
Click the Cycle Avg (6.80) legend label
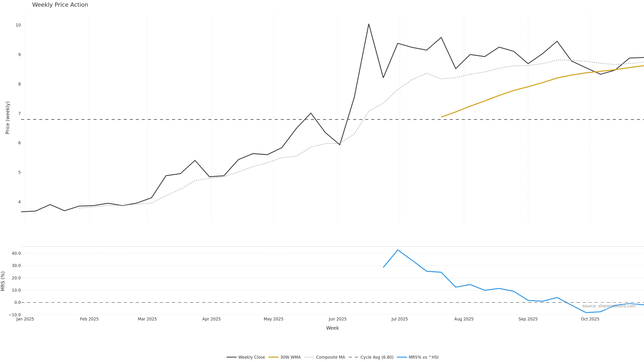pos(377,357)
